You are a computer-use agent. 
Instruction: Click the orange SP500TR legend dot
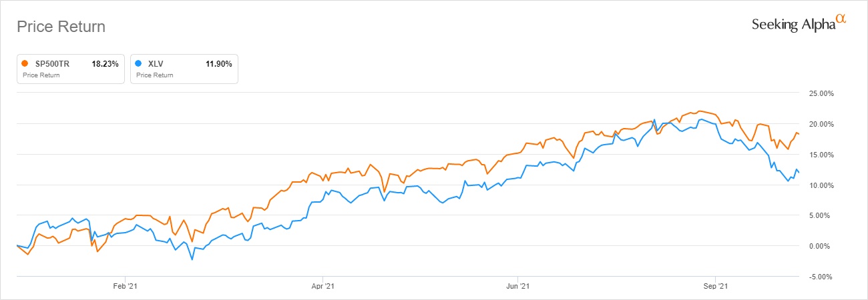pyautogui.click(x=25, y=64)
